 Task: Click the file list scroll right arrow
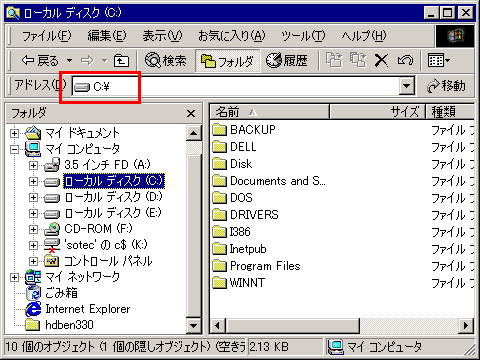click(466, 325)
